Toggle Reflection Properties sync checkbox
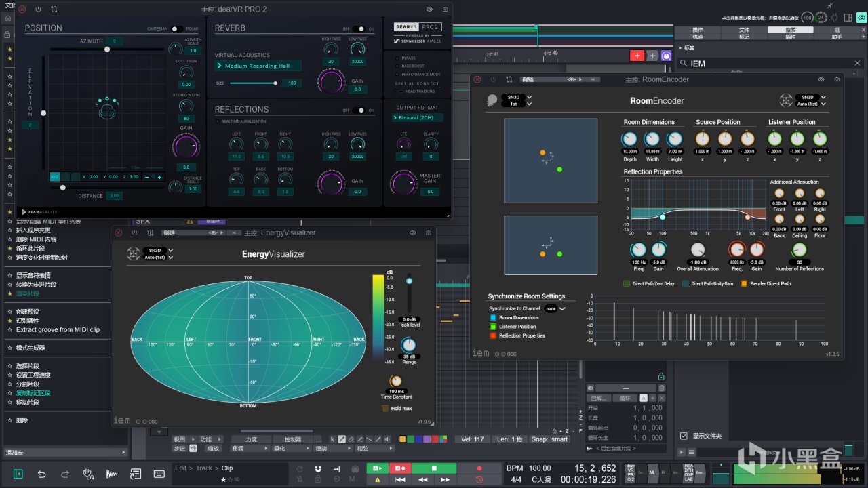This screenshot has width=868, height=488. point(493,335)
